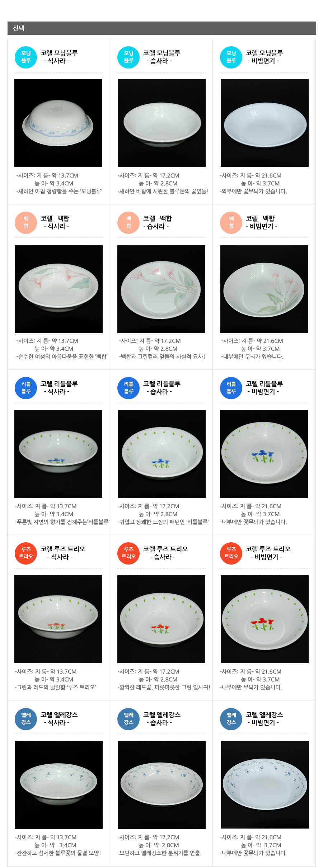323x868 pixels.
Task: Click the red 루즈트리오 badge above 식사라
Action: tap(26, 553)
